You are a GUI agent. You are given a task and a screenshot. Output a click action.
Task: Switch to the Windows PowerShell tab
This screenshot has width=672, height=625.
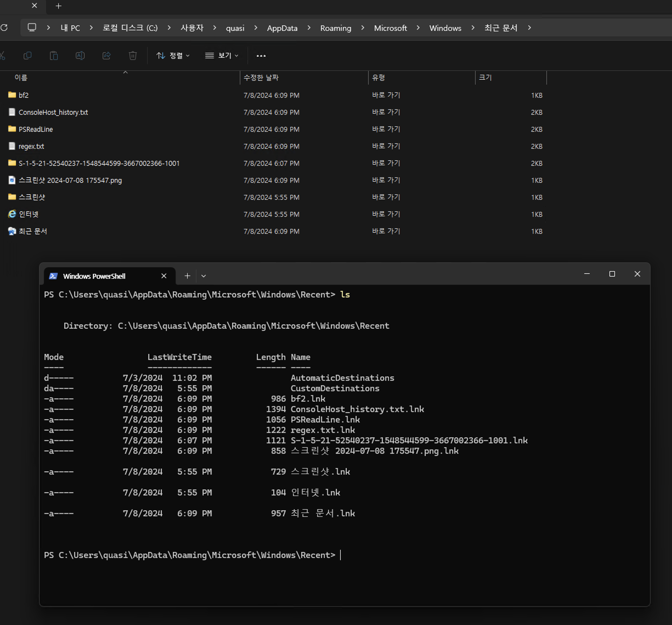pyautogui.click(x=94, y=276)
